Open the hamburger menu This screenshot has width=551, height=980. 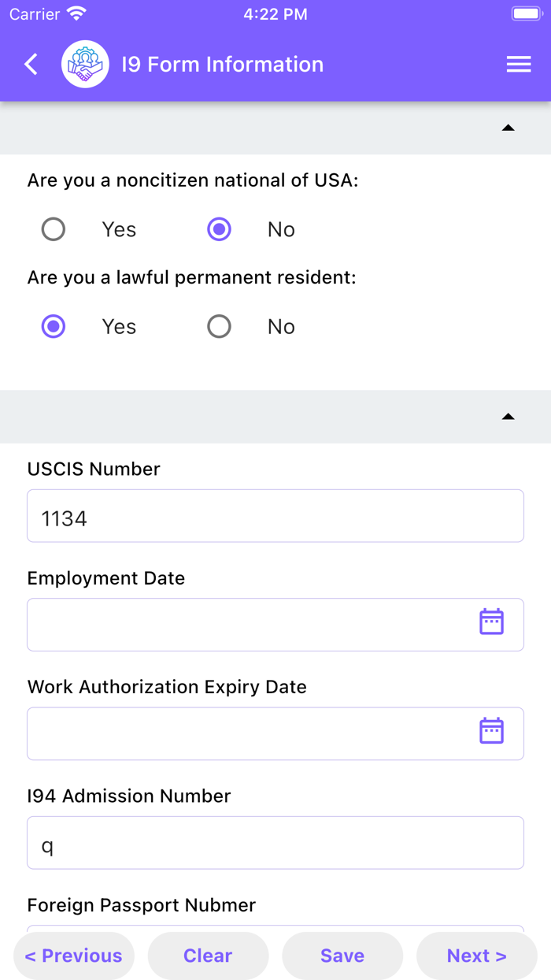tap(519, 64)
